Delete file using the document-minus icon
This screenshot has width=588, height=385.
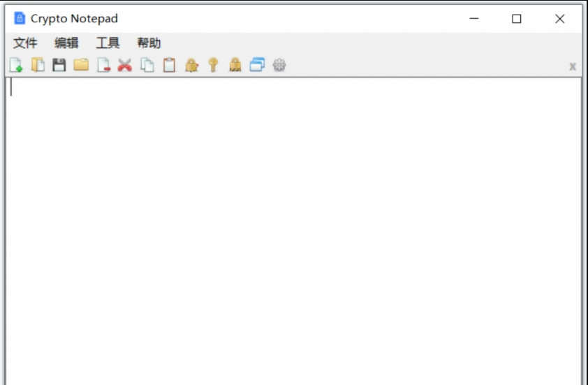click(103, 65)
